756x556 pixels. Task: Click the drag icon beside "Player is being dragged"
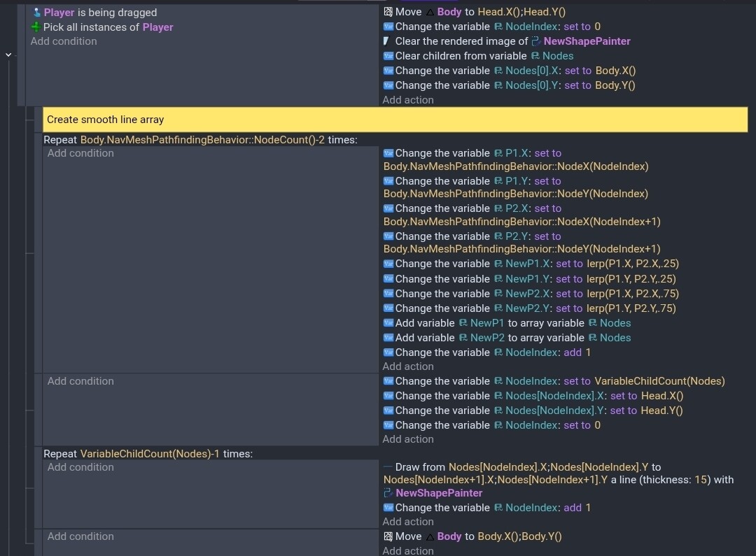pos(36,13)
